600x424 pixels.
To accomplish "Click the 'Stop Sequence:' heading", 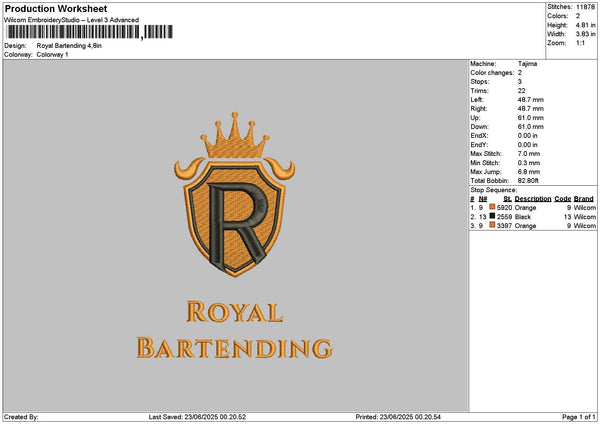I will point(494,190).
